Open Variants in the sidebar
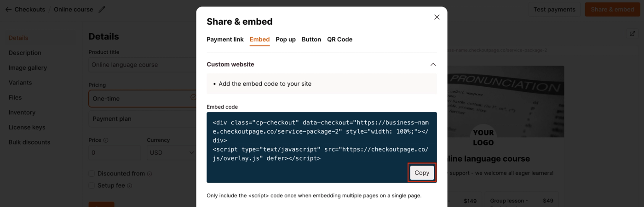 coord(20,83)
